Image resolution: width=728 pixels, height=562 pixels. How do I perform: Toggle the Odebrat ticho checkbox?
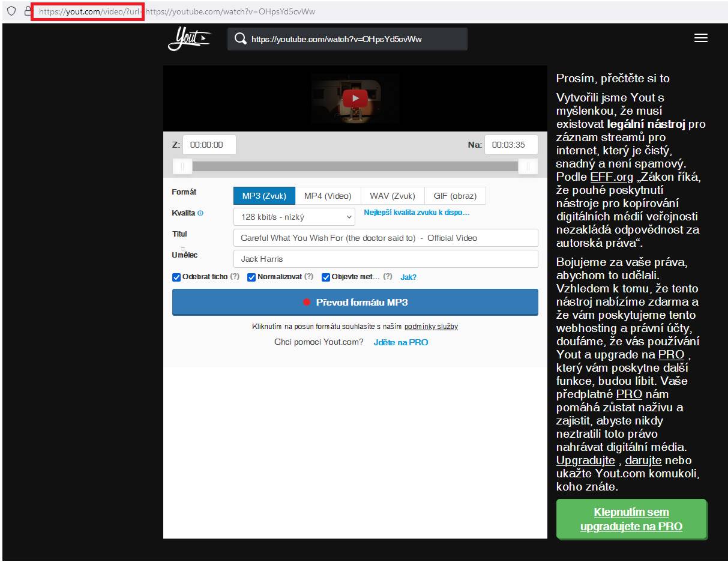pos(176,277)
